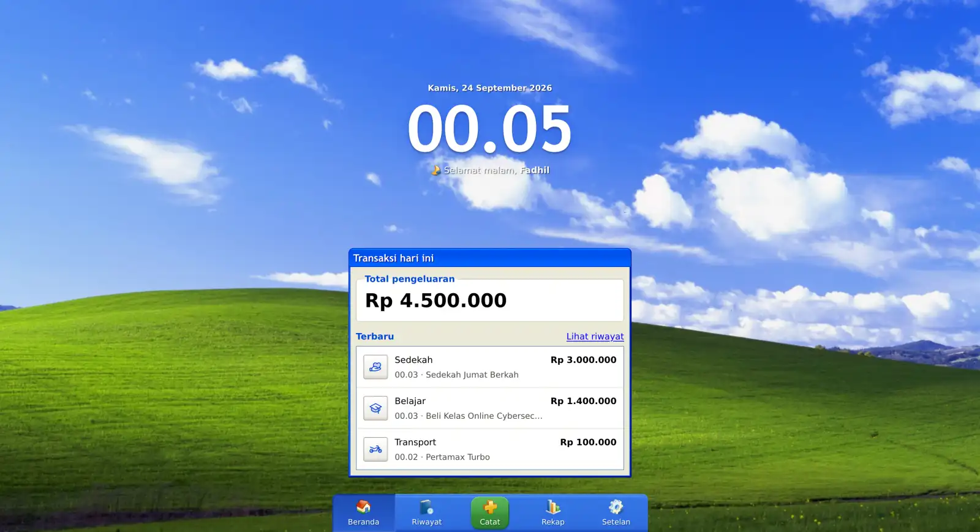Open the Riwayat history tab
The image size is (980, 532).
[x=427, y=513]
